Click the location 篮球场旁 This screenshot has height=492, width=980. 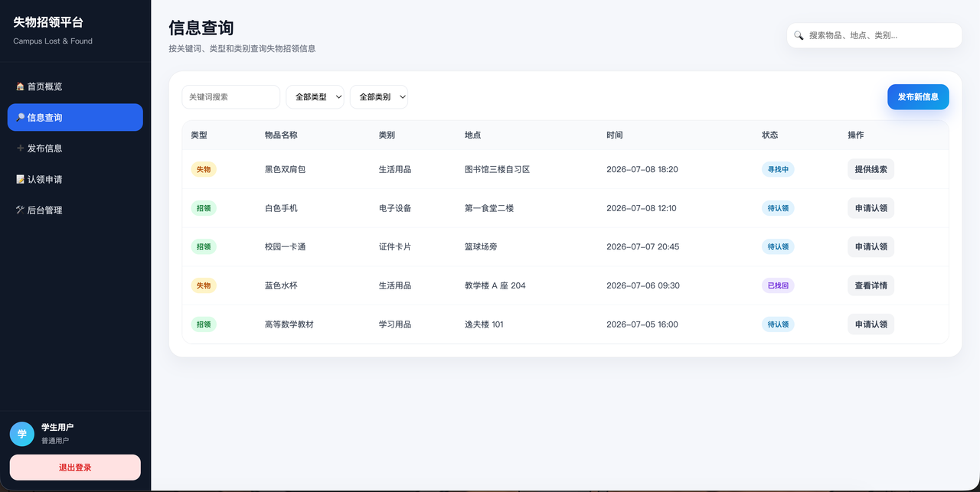[481, 246]
